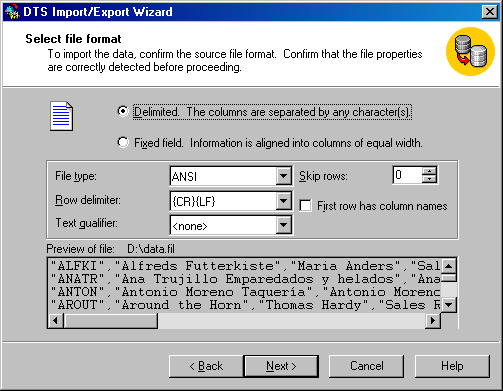Click preview horizontal scrollbar right arrow
This screenshot has height=391, width=503.
[x=433, y=320]
